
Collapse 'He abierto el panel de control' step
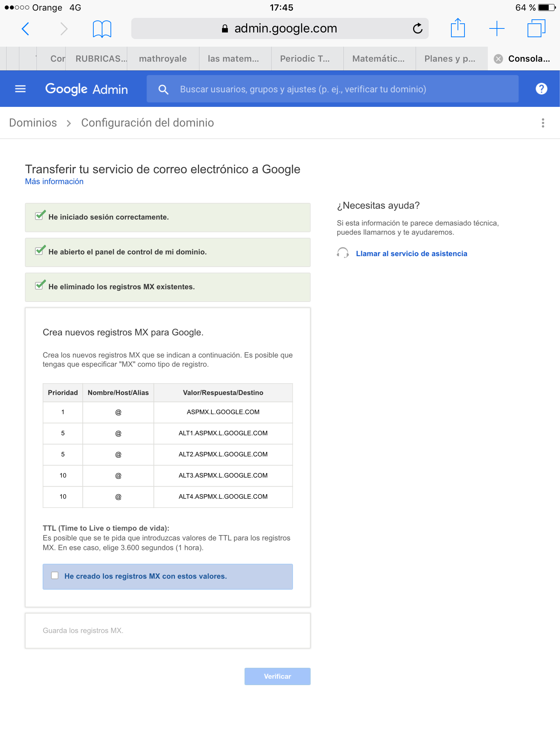pos(168,252)
